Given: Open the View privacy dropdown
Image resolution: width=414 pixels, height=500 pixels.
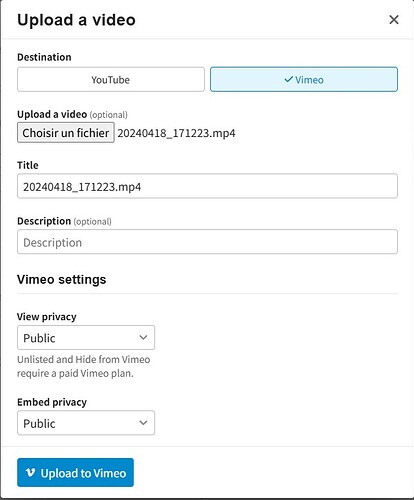Looking at the screenshot, I should tap(86, 338).
